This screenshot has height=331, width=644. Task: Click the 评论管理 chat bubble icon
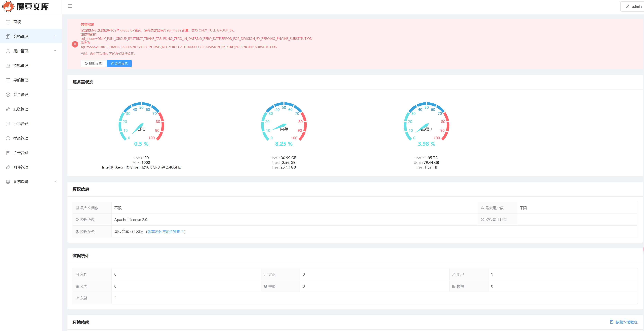(x=8, y=124)
